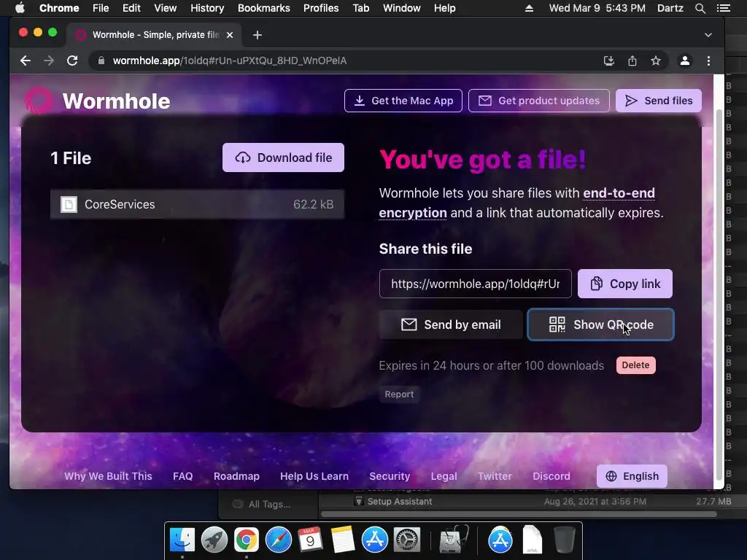This screenshot has height=560, width=747.
Task: Copy the share link
Action: point(624,284)
